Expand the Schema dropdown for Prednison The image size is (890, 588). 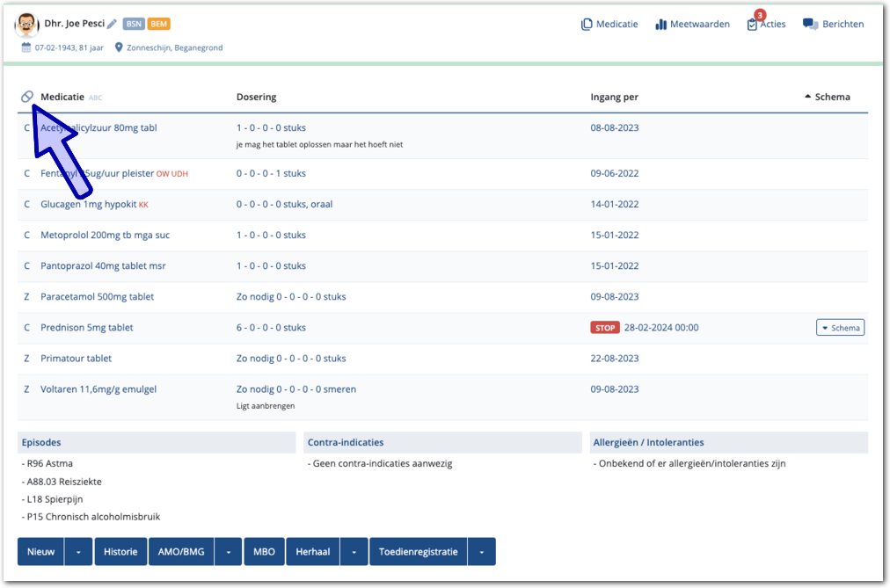tap(840, 328)
